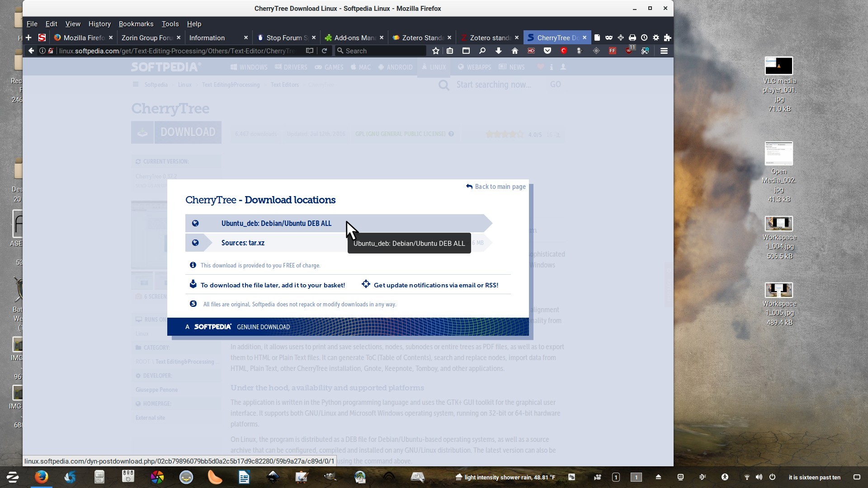Screen dimensions: 868x488
Task: Open Firefox hamburger menu
Action: 664,51
